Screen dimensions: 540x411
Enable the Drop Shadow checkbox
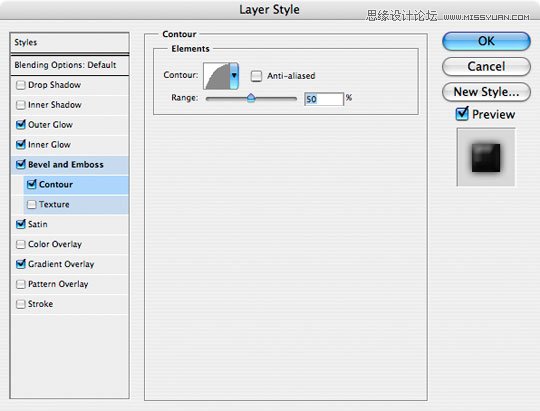click(x=21, y=85)
